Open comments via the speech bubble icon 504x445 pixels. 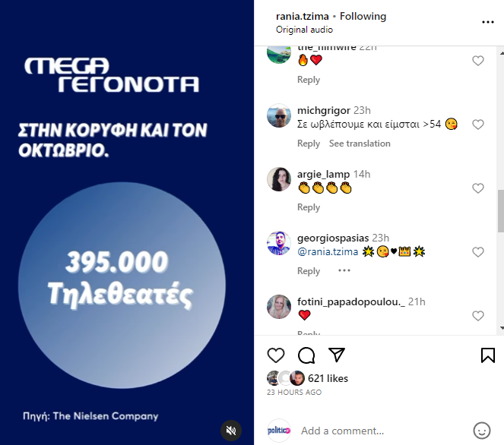point(306,355)
